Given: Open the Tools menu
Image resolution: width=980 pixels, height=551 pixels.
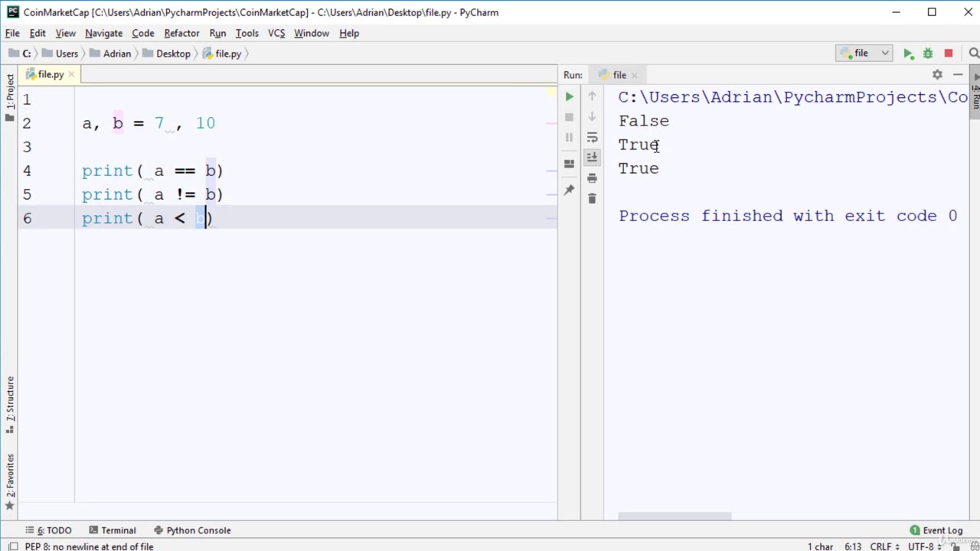Looking at the screenshot, I should pyautogui.click(x=247, y=33).
